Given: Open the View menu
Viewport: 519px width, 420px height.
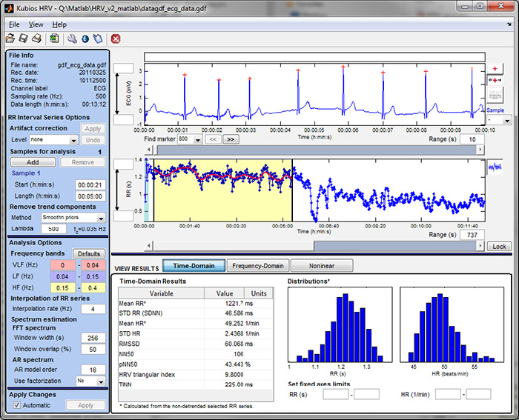Looking at the screenshot, I should [x=36, y=24].
